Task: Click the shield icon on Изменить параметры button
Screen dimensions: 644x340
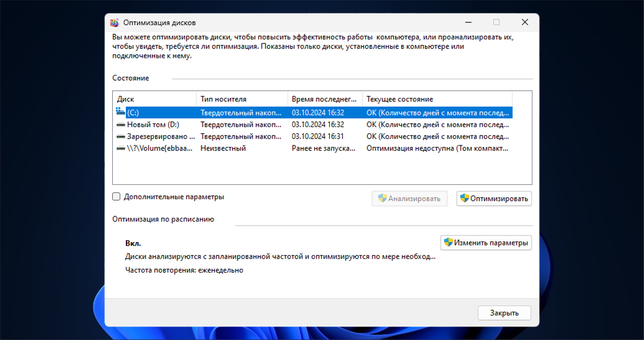Action: pos(449,242)
